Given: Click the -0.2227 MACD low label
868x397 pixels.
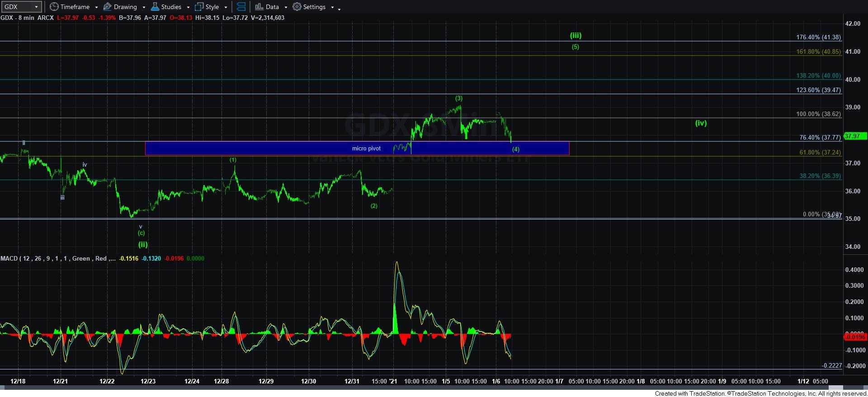Looking at the screenshot, I should (832, 366).
